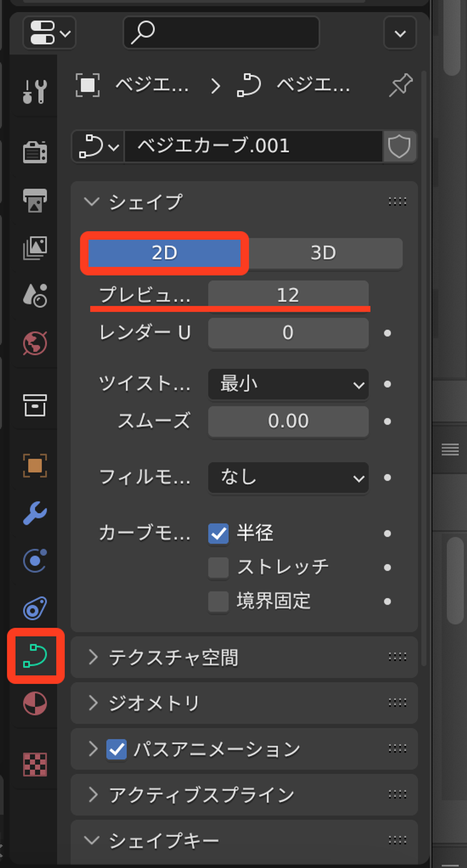The width and height of the screenshot is (467, 868).
Task: Animate the 境界固定 property dot
Action: pyautogui.click(x=387, y=602)
